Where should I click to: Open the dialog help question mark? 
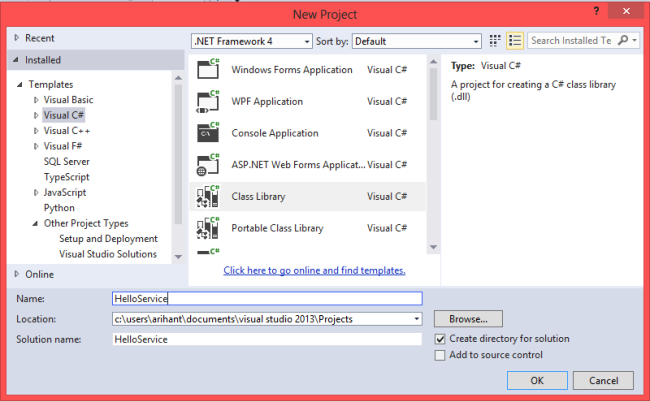click(596, 11)
